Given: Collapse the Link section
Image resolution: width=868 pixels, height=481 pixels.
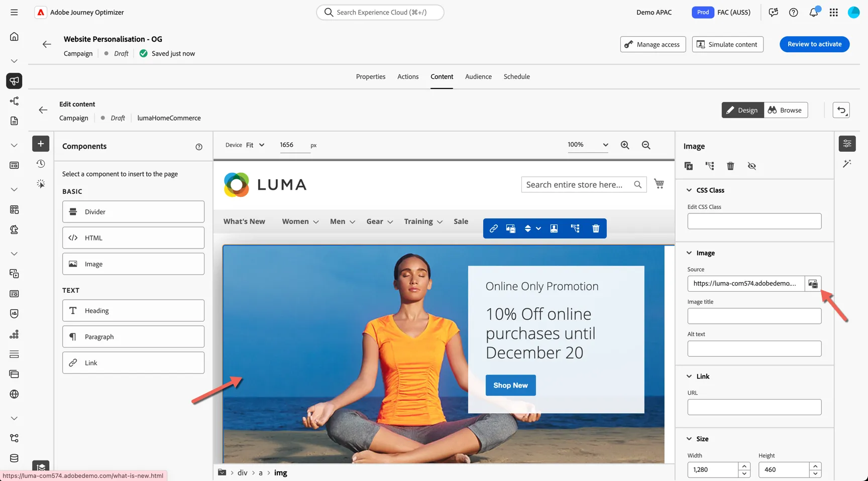Looking at the screenshot, I should pos(689,377).
